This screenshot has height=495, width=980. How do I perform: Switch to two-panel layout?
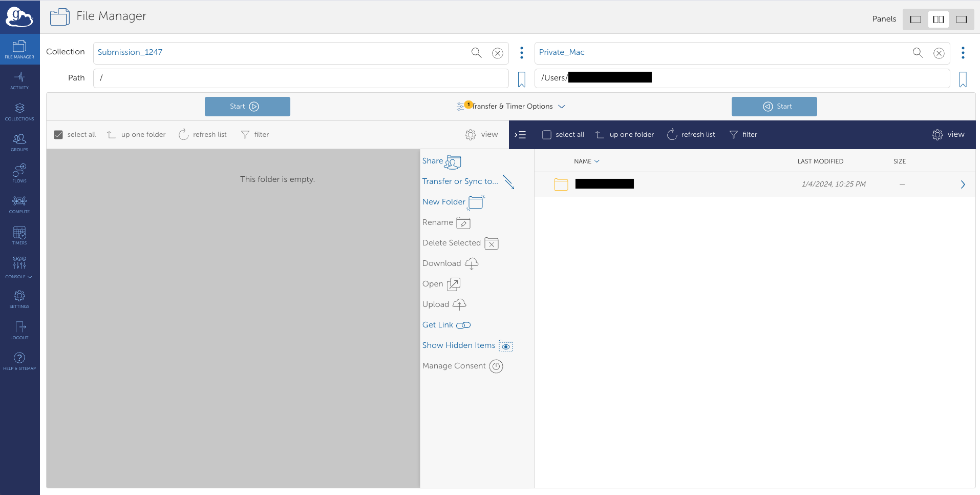pyautogui.click(x=938, y=19)
